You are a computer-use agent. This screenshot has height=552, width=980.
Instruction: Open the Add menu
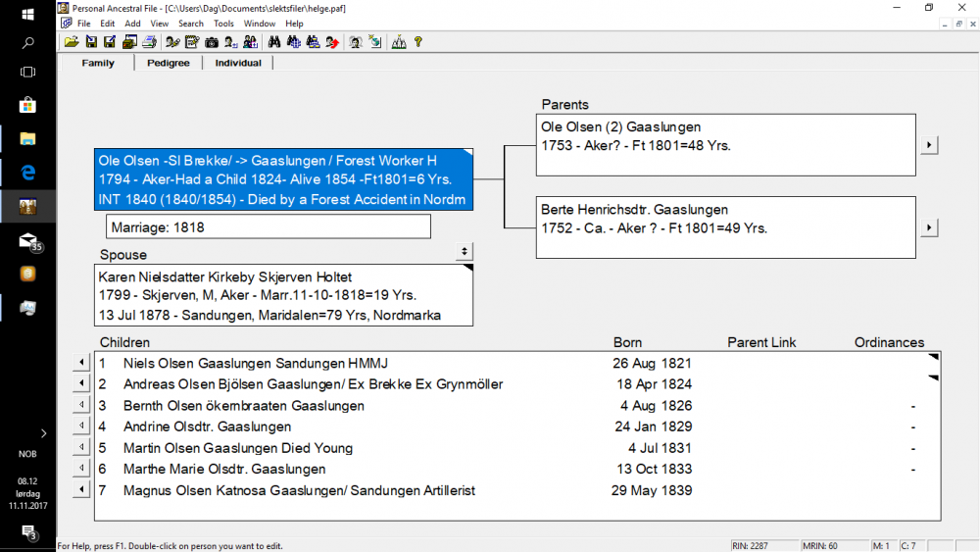[132, 24]
